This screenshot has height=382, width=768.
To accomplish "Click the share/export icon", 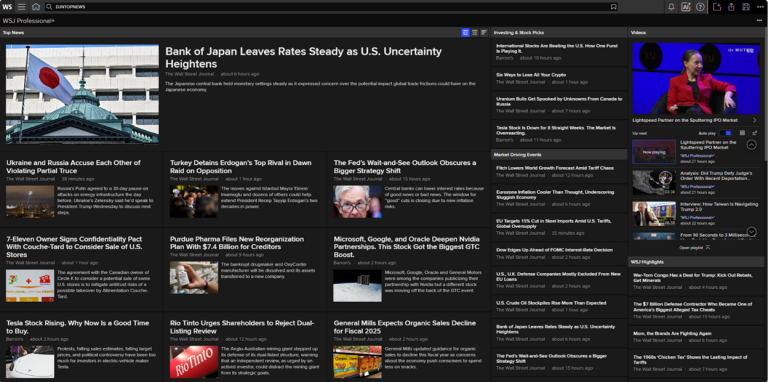I will click(731, 7).
